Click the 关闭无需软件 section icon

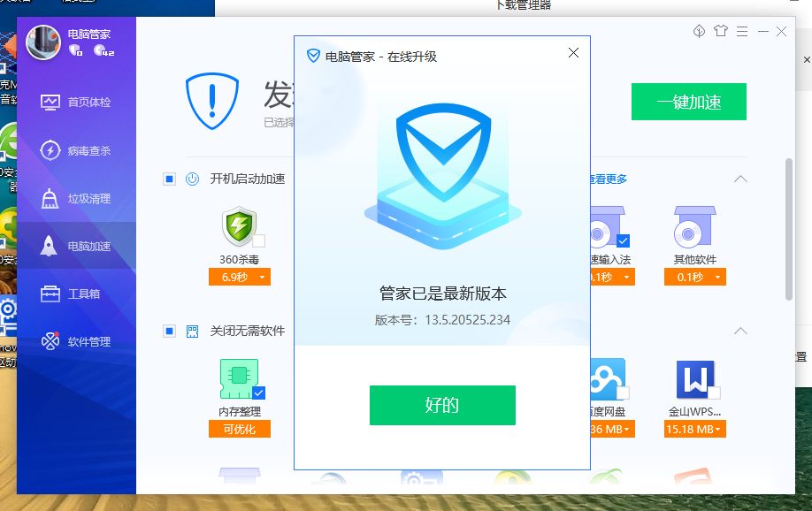(193, 332)
